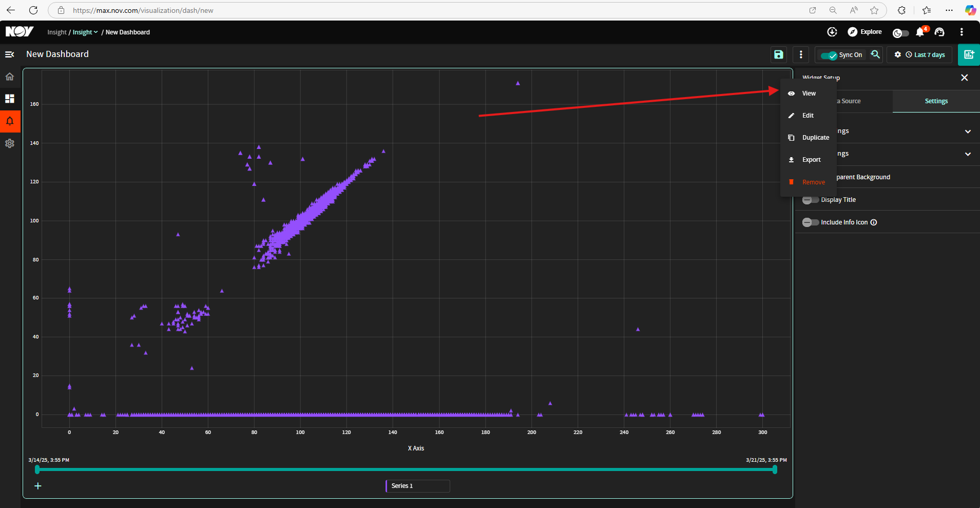This screenshot has height=508, width=980.
Task: Click the 3/21/25, 3:55 PM end label
Action: click(766, 460)
